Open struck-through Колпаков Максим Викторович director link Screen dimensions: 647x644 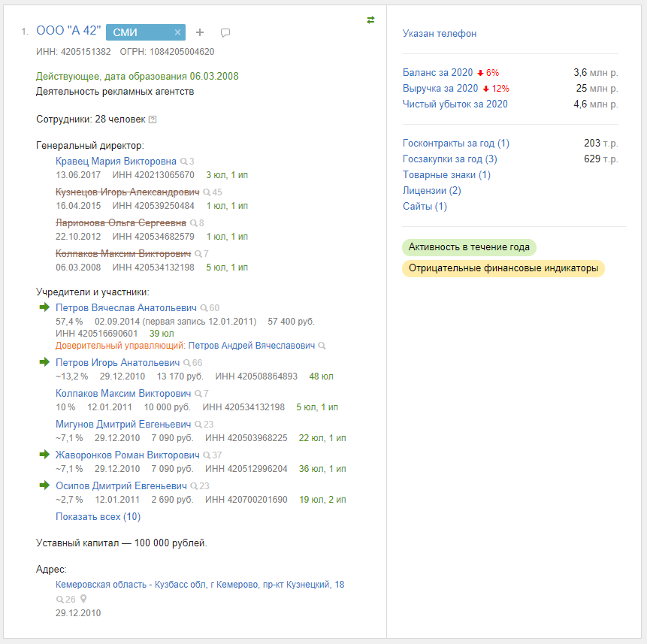click(123, 254)
